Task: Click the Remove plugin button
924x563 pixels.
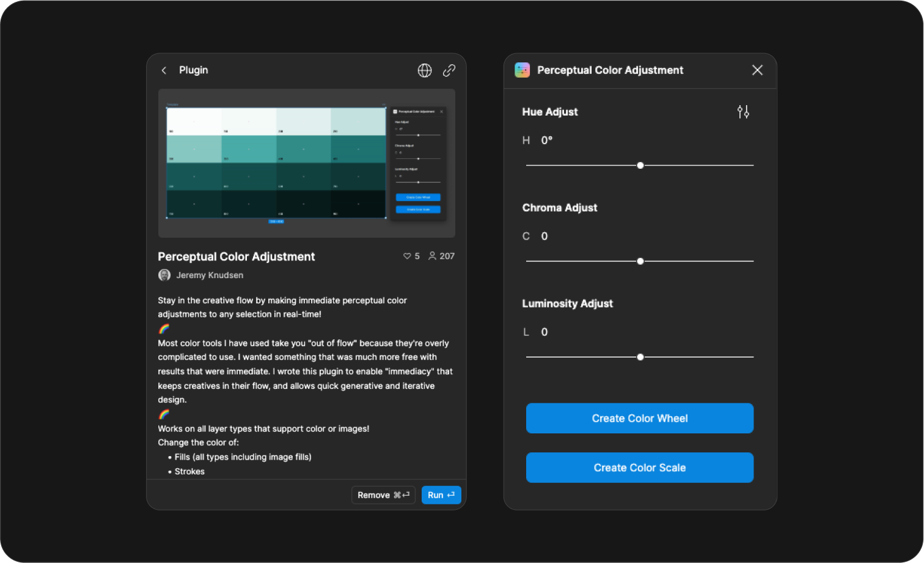Action: tap(383, 495)
